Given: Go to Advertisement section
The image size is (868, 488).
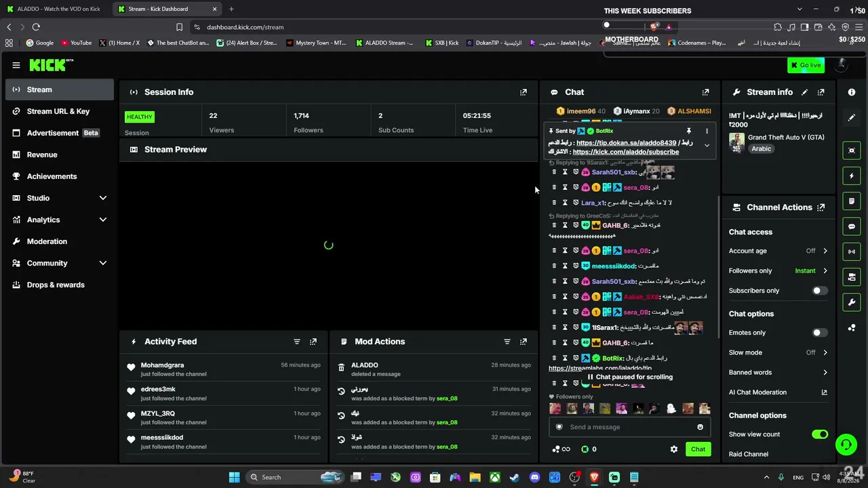Looking at the screenshot, I should (x=60, y=133).
